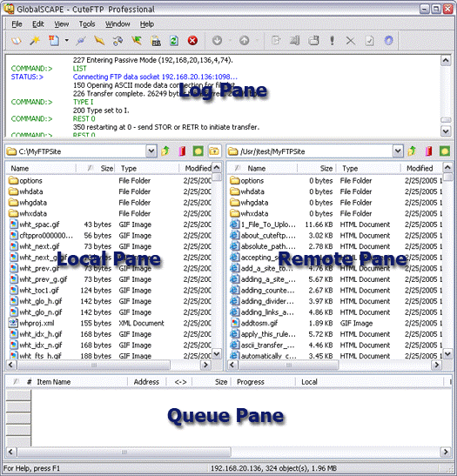Click local pane green square icon

[x=198, y=151]
